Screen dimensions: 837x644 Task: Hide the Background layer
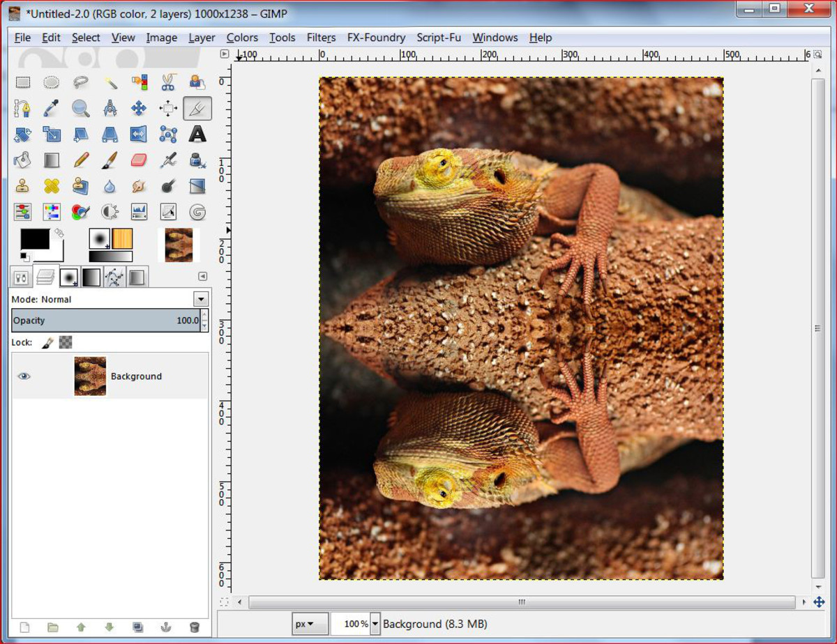click(x=24, y=376)
